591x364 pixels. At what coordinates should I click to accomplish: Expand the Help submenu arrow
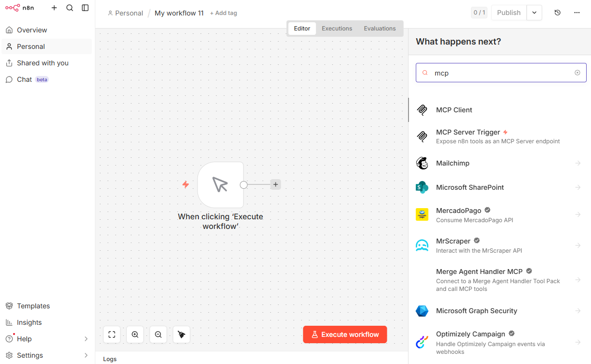86,339
